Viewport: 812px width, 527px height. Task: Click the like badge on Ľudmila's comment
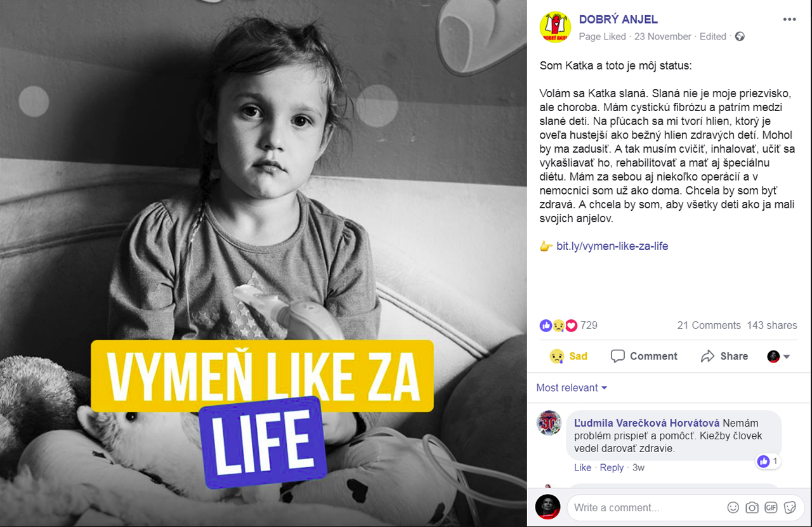point(768,462)
